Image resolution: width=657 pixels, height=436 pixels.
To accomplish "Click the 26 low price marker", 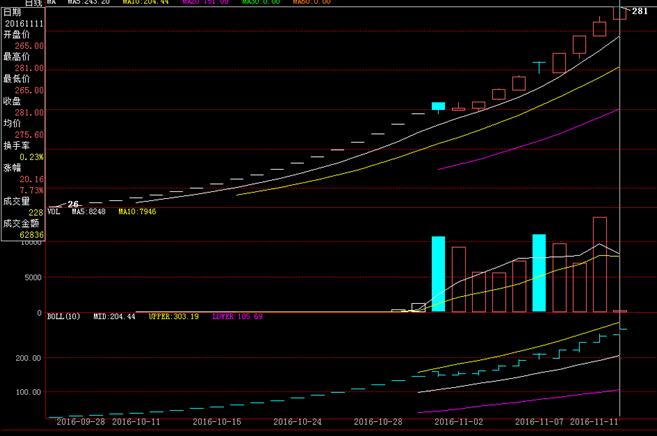I will pos(72,204).
